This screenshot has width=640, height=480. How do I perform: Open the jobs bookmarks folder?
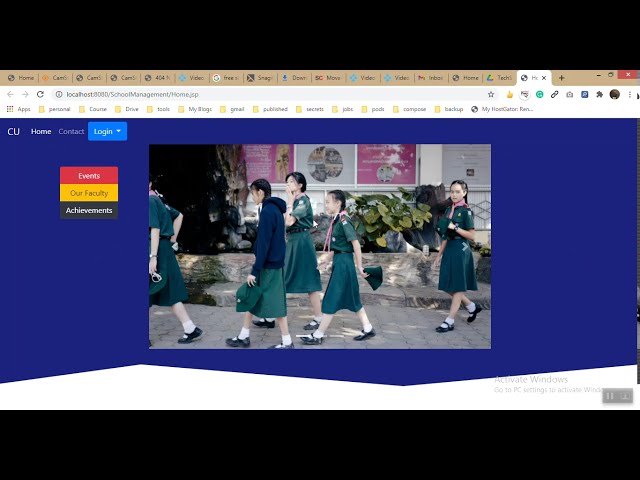(x=343, y=109)
